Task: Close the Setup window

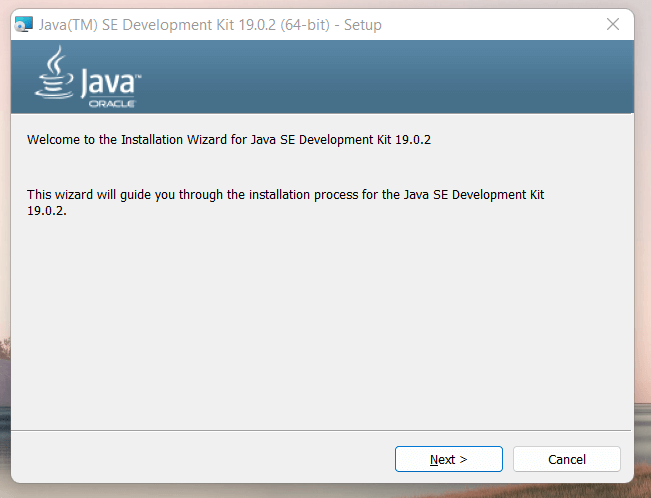Action: pos(613,24)
